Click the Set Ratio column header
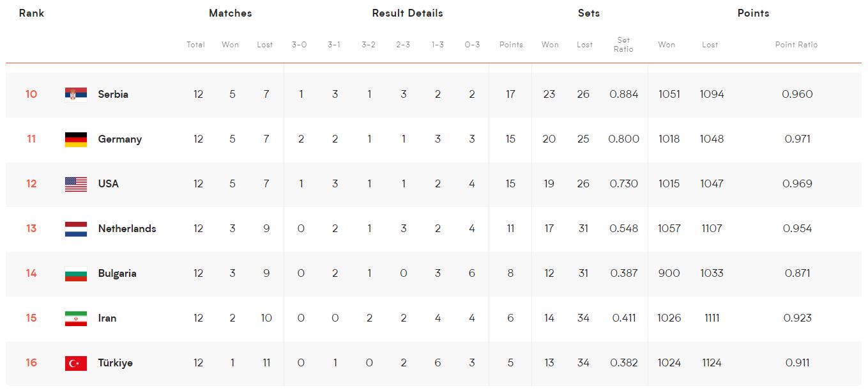The height and width of the screenshot is (390, 868). coord(623,45)
